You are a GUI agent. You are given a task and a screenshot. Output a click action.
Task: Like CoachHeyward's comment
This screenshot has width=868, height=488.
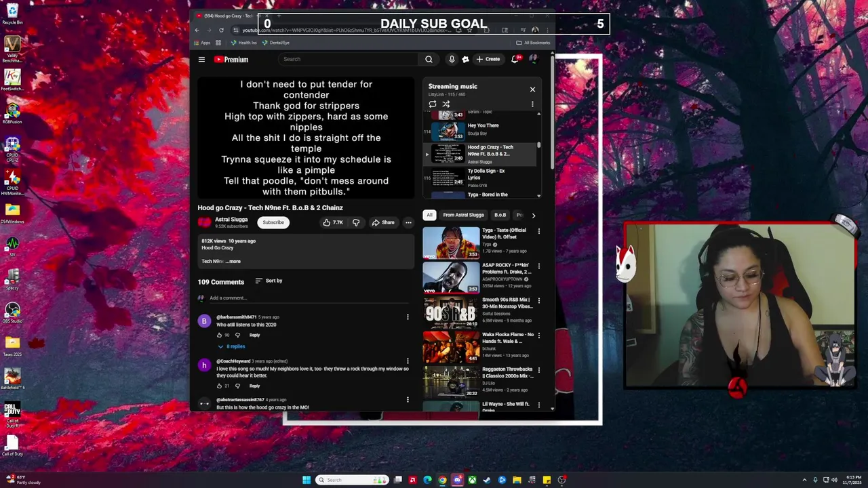pyautogui.click(x=219, y=386)
